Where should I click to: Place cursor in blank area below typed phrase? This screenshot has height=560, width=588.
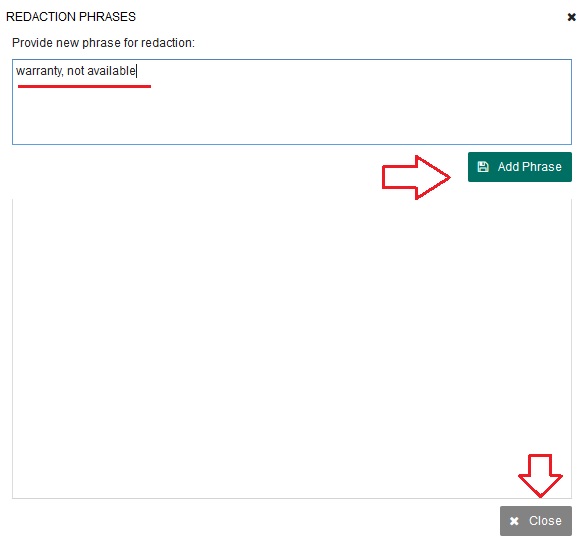pyautogui.click(x=292, y=116)
